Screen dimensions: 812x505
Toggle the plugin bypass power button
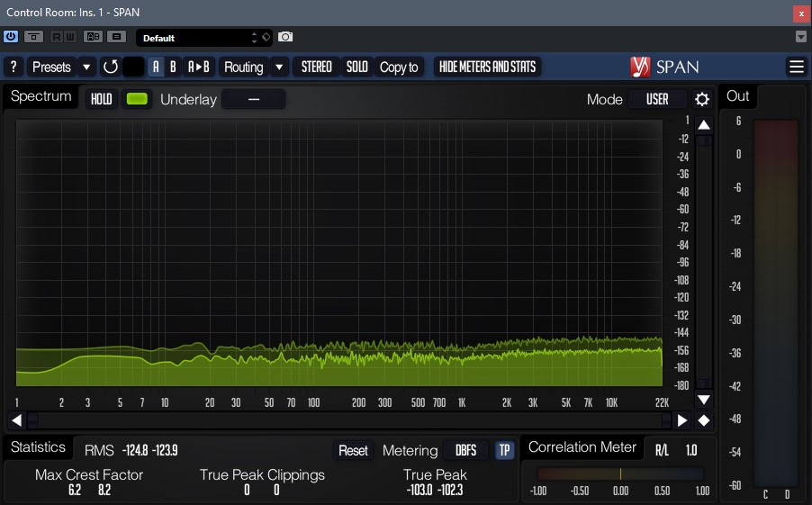11,37
